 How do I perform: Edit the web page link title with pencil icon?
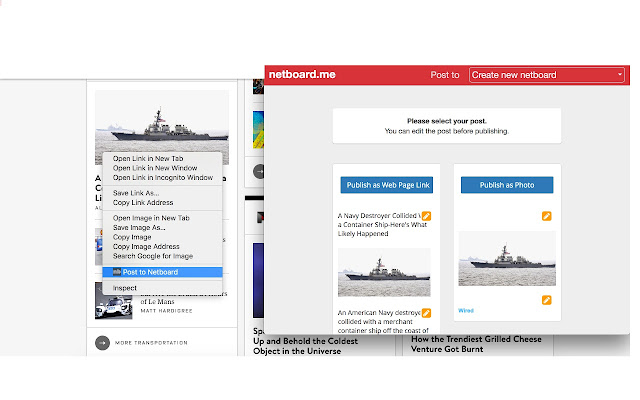tap(426, 216)
